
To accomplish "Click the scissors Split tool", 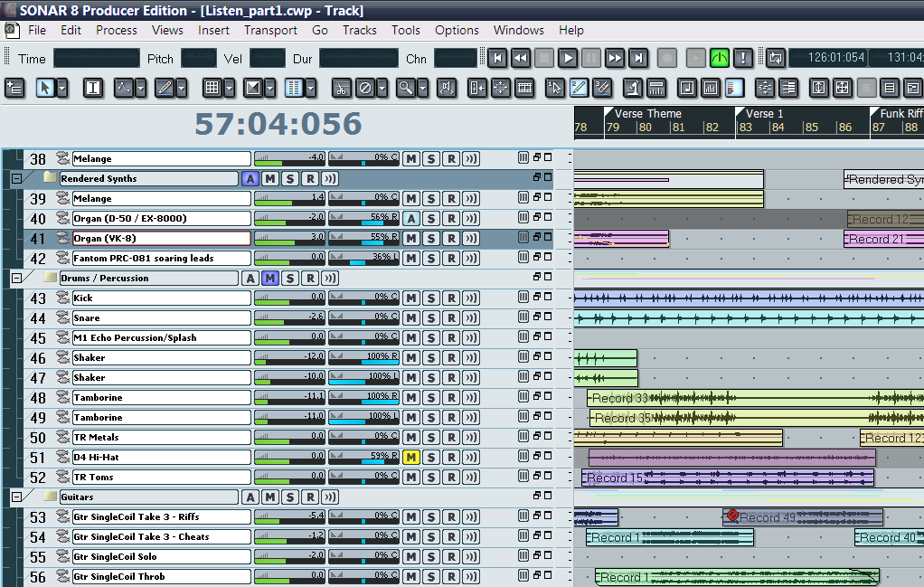I will click(x=341, y=88).
